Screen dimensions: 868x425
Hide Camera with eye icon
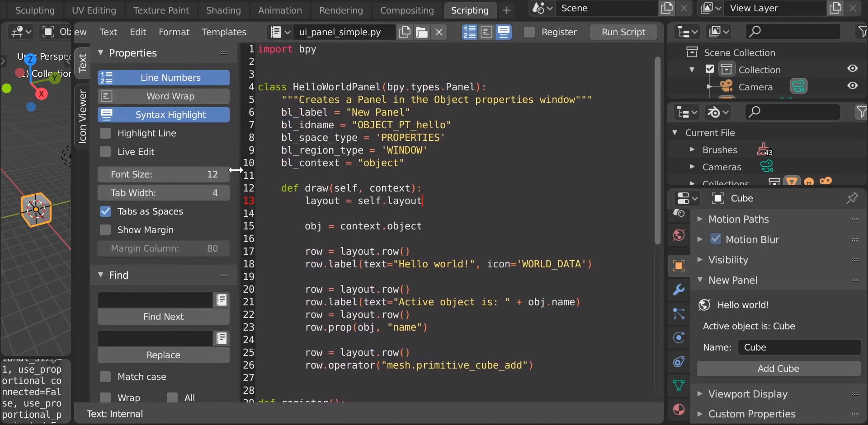tap(853, 86)
